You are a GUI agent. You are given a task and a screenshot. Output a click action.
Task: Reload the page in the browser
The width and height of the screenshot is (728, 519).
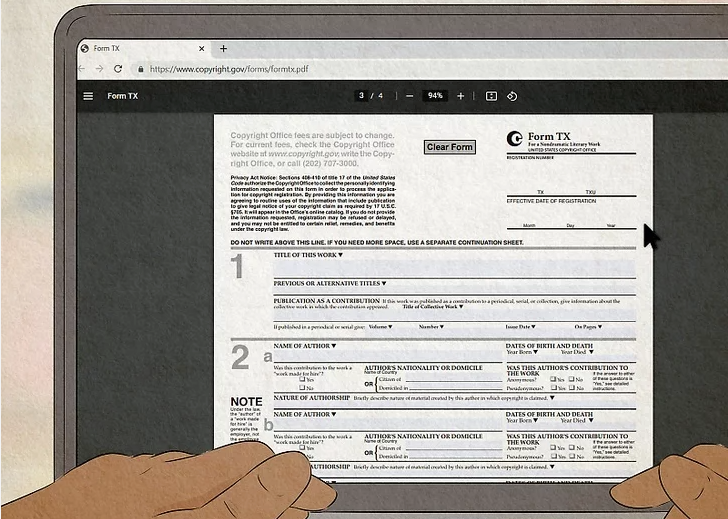(x=118, y=69)
